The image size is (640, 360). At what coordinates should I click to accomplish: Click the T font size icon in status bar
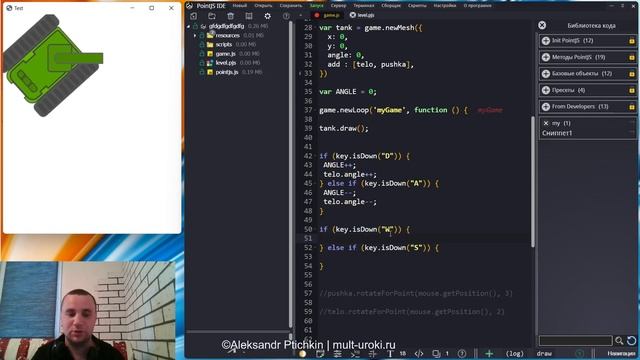[390, 353]
